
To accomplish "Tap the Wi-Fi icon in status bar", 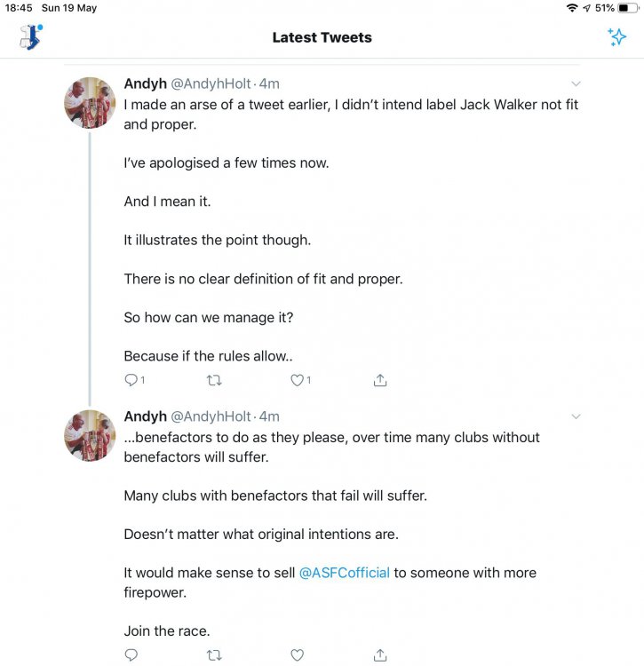I will (571, 8).
